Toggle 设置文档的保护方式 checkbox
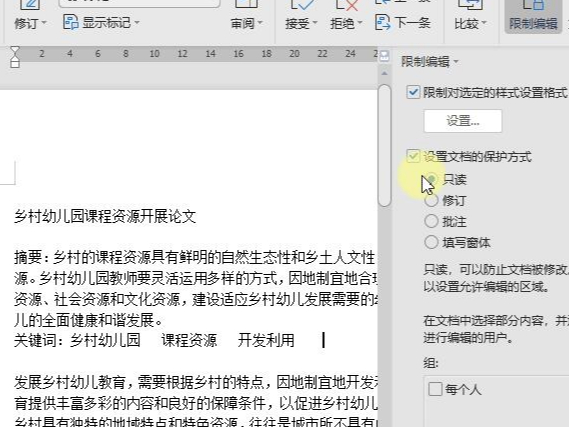569x427 pixels. (413, 156)
